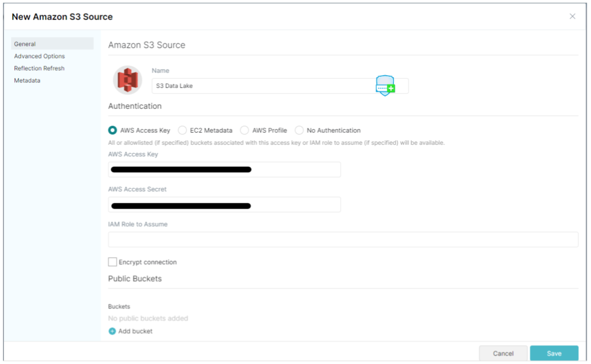Focus the Name input field
This screenshot has width=591, height=364.
tap(280, 86)
